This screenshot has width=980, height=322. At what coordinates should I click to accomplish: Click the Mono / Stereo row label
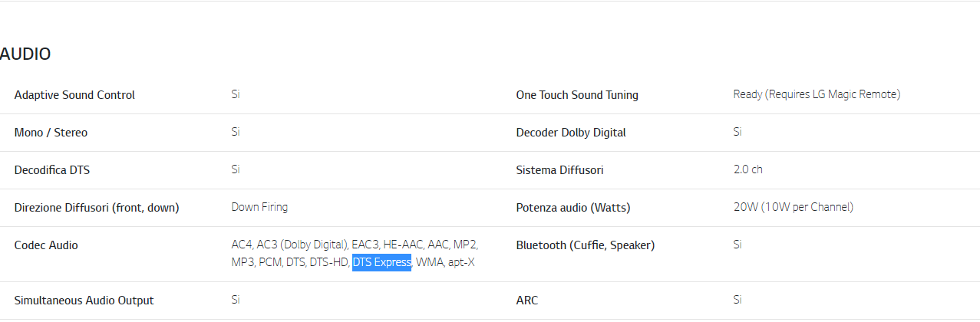(x=51, y=133)
